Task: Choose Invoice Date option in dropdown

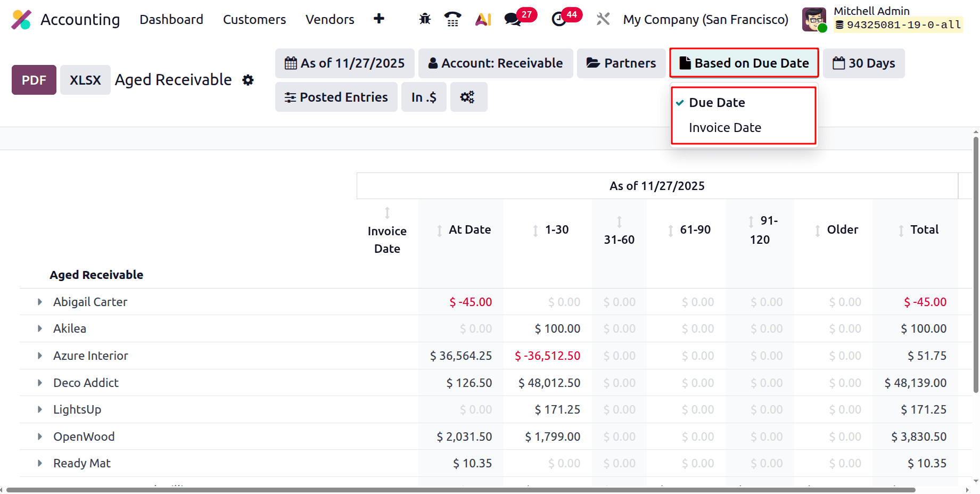Action: (744, 128)
